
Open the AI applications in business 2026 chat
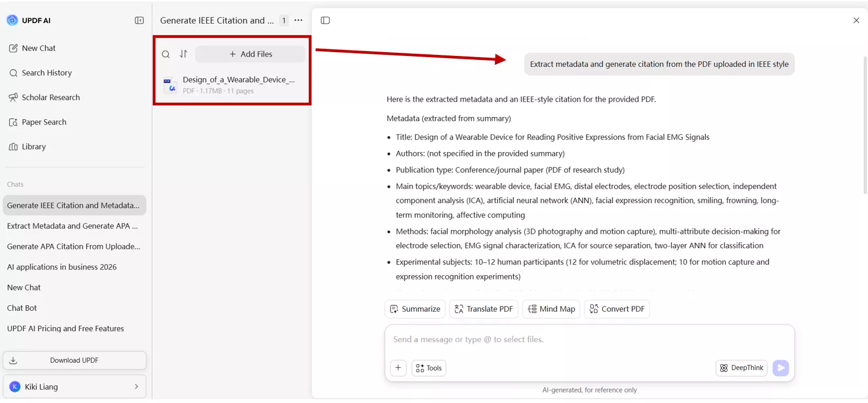pos(62,267)
